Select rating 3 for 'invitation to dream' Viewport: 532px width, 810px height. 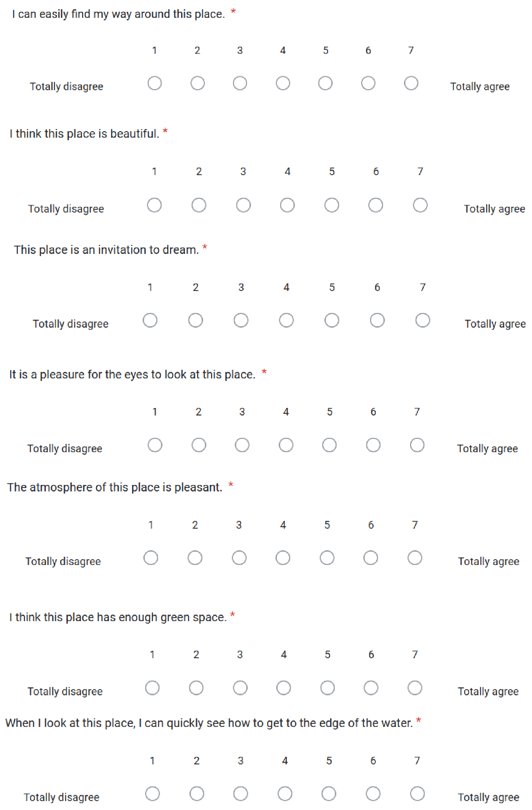[x=241, y=320]
